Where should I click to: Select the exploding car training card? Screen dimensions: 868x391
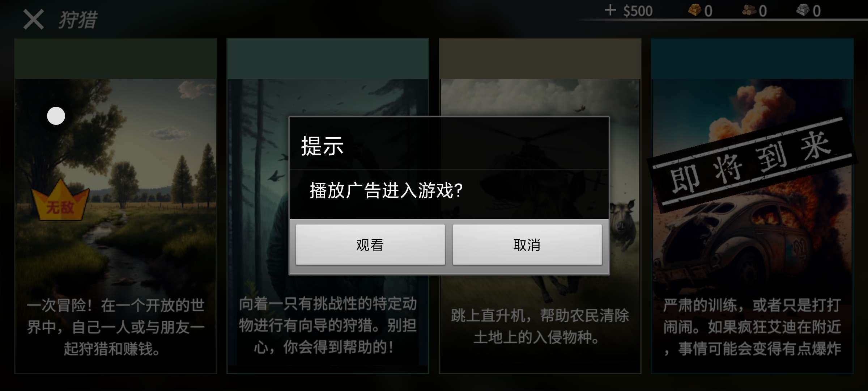pyautogui.click(x=752, y=206)
